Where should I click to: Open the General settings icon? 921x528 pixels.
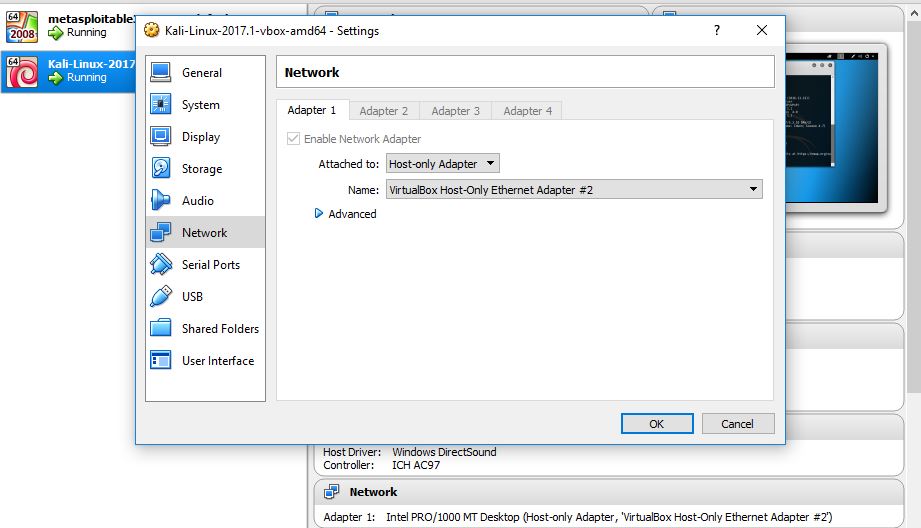[x=160, y=72]
